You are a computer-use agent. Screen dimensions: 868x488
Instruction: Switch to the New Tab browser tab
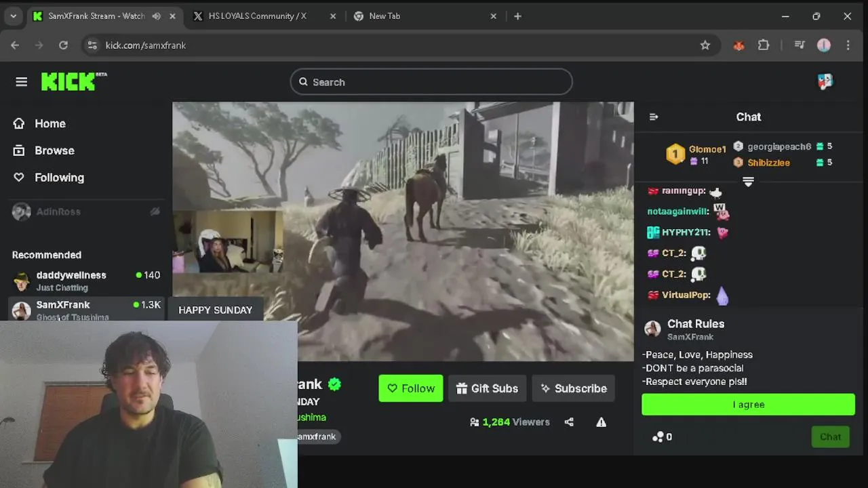(384, 16)
